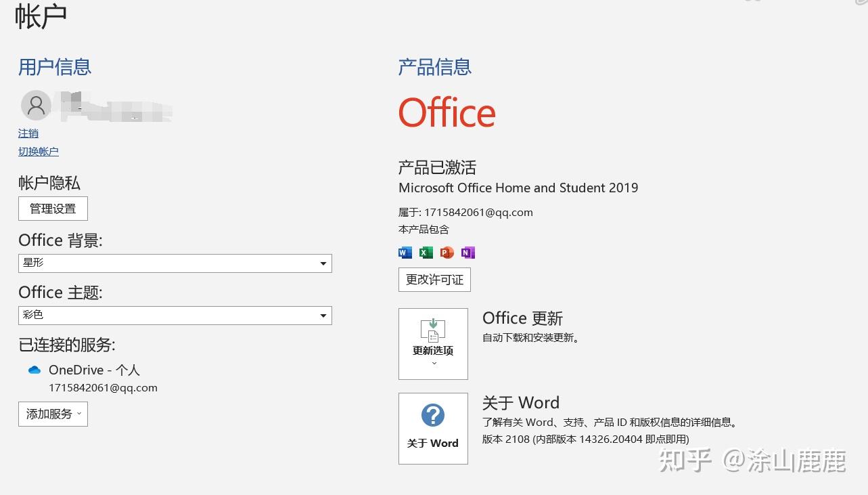Click the 帐户隐私 heading
Image resolution: width=868 pixels, height=495 pixels.
click(x=49, y=183)
